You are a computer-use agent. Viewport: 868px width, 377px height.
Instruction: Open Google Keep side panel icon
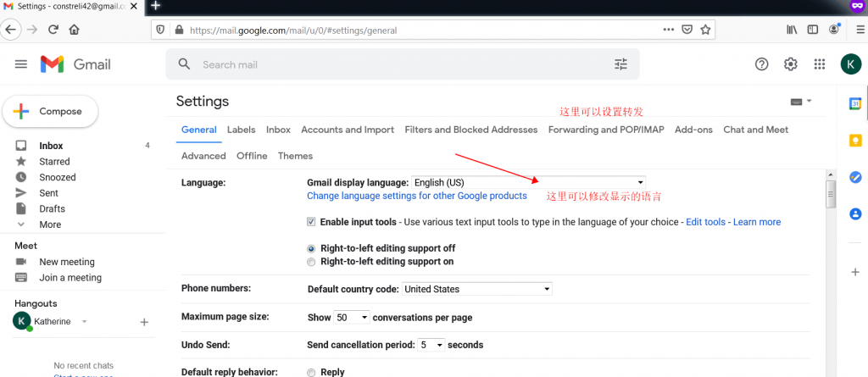click(x=855, y=141)
